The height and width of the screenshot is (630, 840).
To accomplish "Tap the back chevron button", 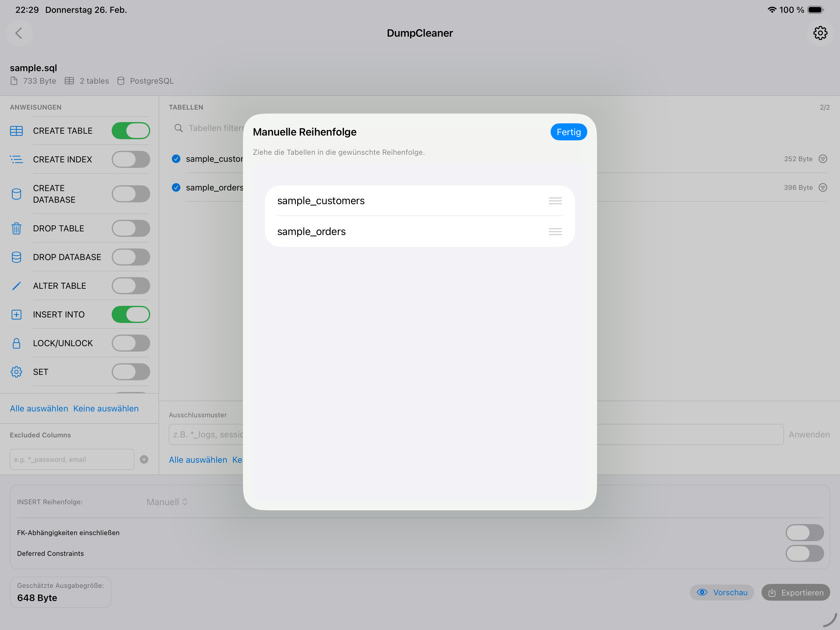I will tap(19, 33).
